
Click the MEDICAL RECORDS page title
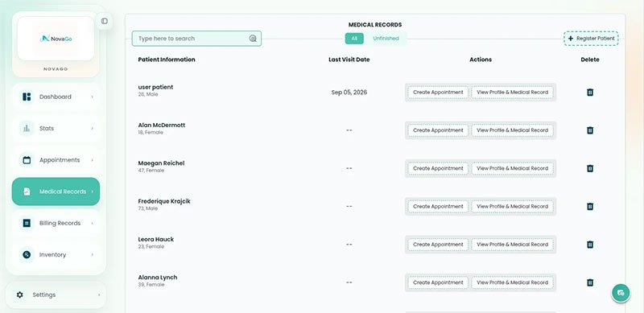coord(375,25)
